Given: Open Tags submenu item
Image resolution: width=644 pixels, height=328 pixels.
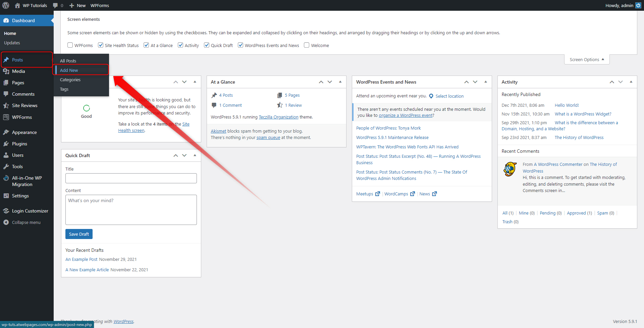Looking at the screenshot, I should (64, 89).
